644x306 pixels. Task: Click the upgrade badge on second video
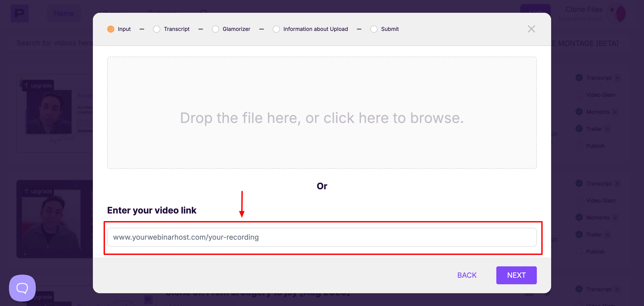click(x=38, y=191)
